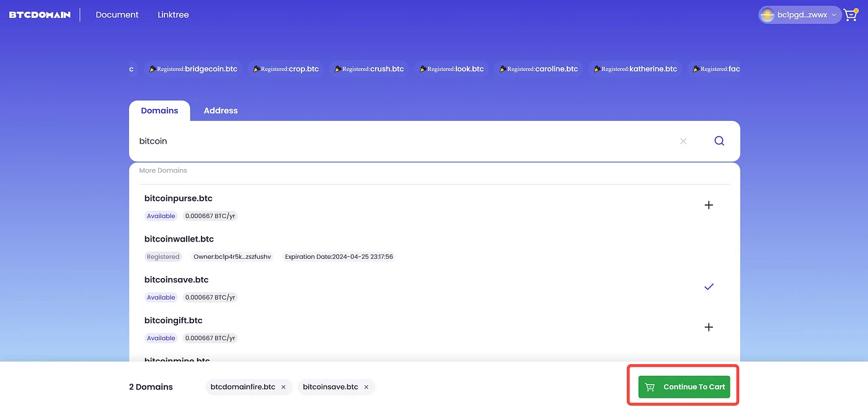Remove bitcoinsave.btc chip from selection

coord(366,387)
